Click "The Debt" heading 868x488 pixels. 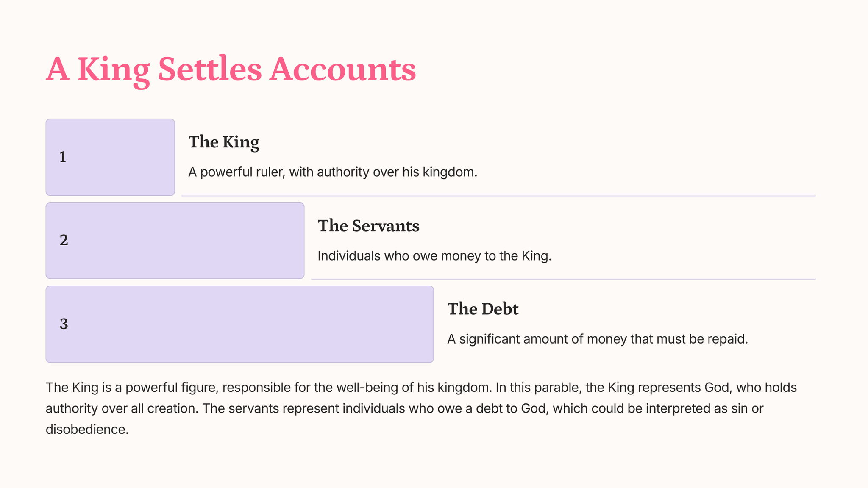[x=483, y=309]
